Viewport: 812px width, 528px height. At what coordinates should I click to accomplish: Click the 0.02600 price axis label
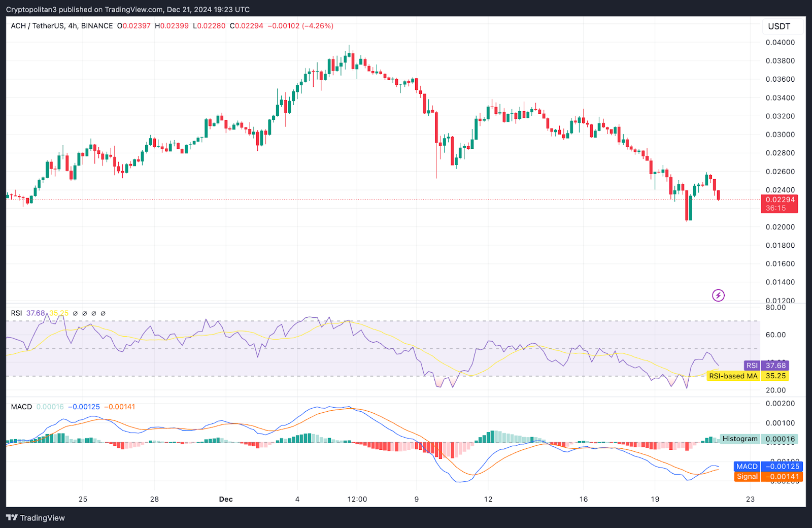pos(780,172)
